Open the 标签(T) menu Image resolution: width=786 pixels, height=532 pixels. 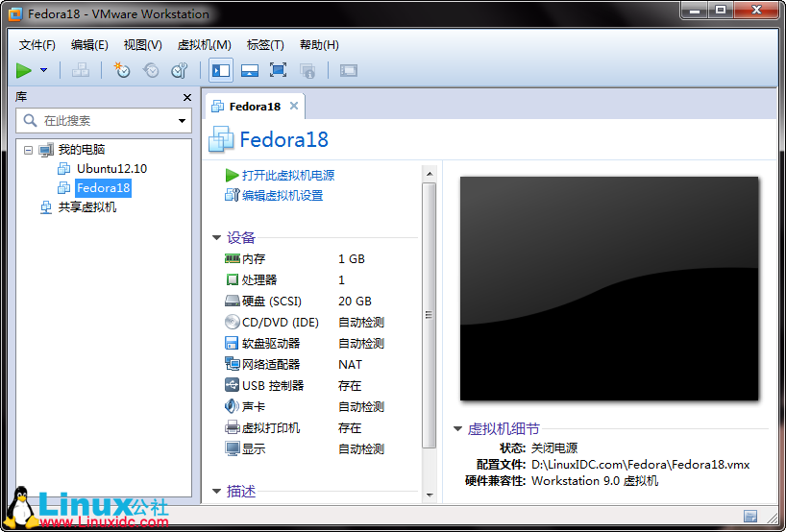pyautogui.click(x=265, y=45)
